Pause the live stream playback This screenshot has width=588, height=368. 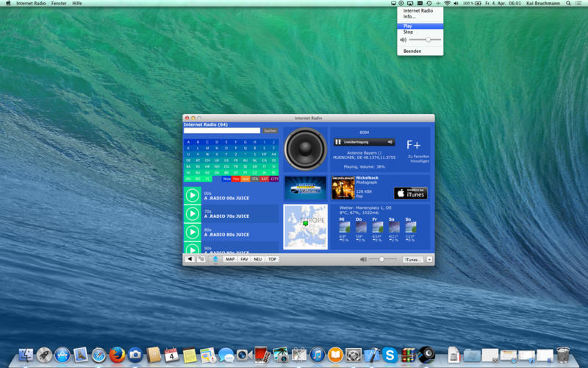pyautogui.click(x=338, y=142)
